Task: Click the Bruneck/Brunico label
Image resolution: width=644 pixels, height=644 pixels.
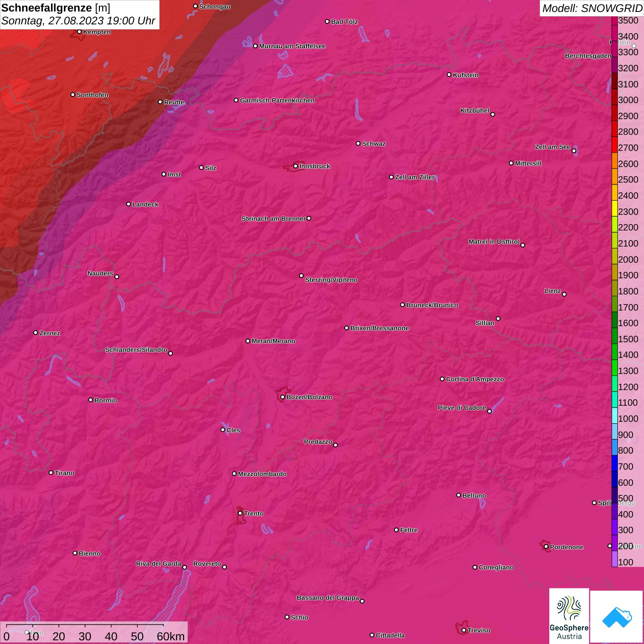Action: 432,305
